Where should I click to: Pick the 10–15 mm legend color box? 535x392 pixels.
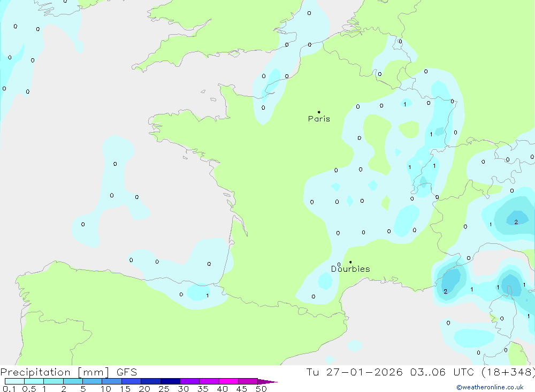click(112, 381)
